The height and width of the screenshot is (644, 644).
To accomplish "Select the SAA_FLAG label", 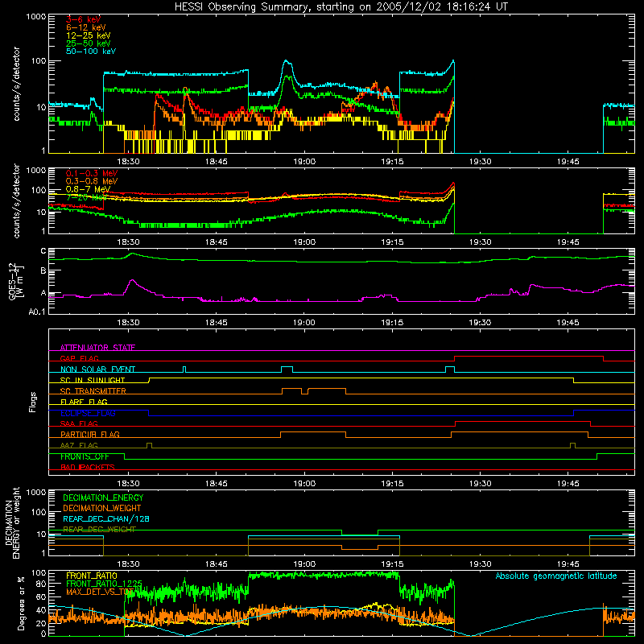I will [79, 423].
